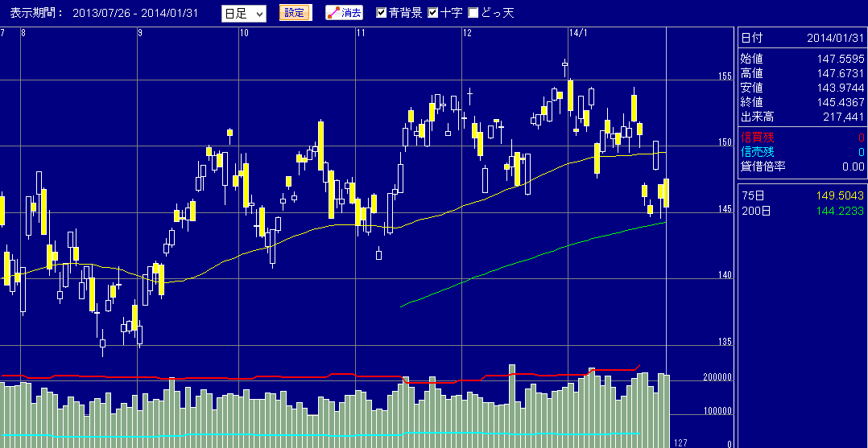This screenshot has width=868, height=448.
Task: Click the 100000 volume axis label
Action: (717, 411)
